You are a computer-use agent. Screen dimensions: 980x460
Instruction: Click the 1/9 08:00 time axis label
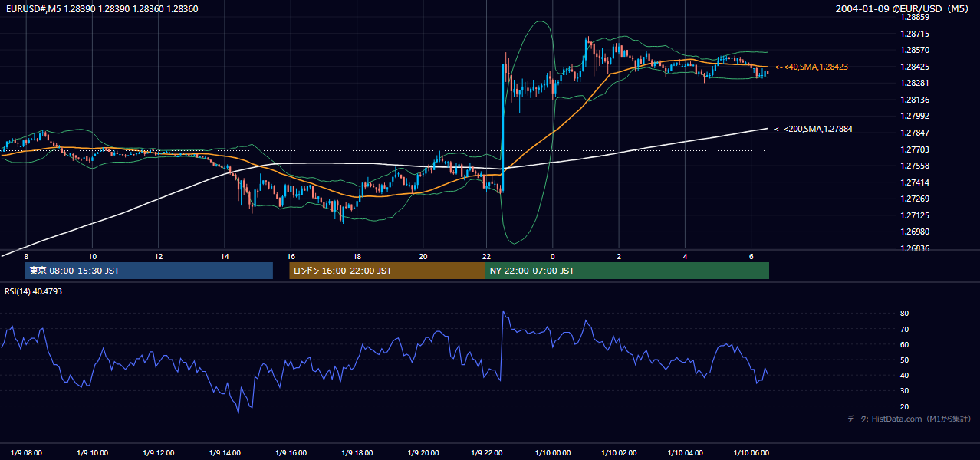27,452
